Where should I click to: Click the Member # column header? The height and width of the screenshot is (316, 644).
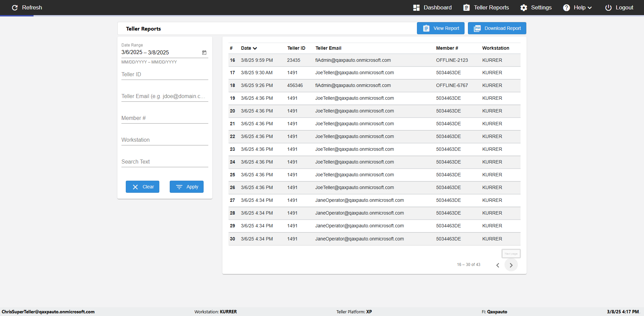[447, 48]
